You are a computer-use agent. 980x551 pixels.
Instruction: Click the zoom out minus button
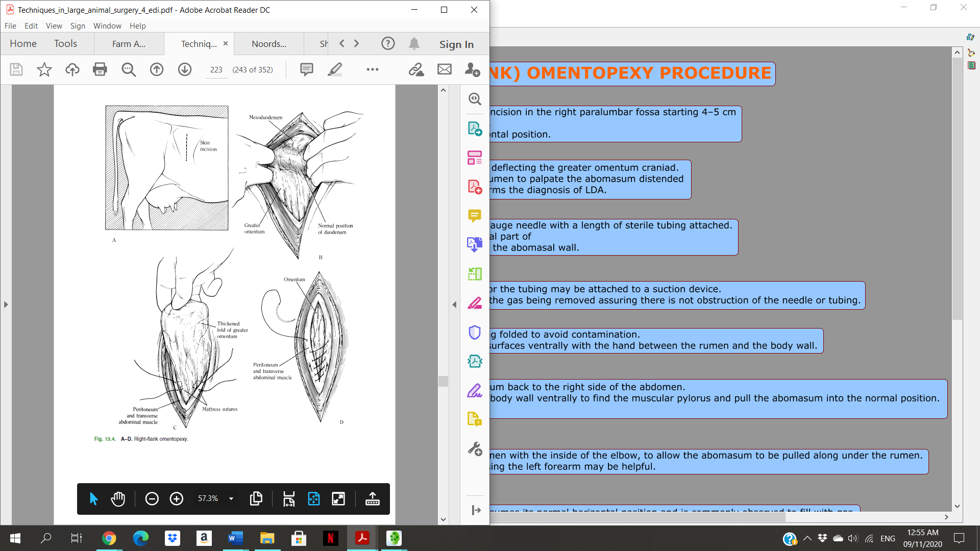(152, 498)
